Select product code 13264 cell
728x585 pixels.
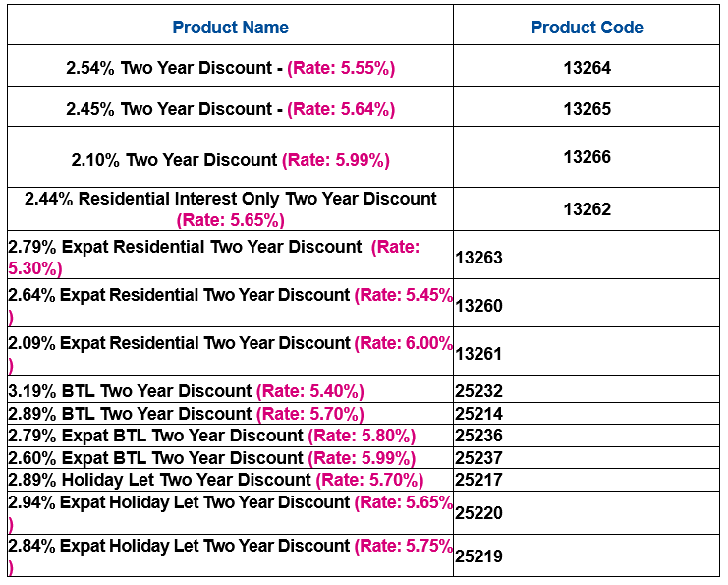click(587, 69)
